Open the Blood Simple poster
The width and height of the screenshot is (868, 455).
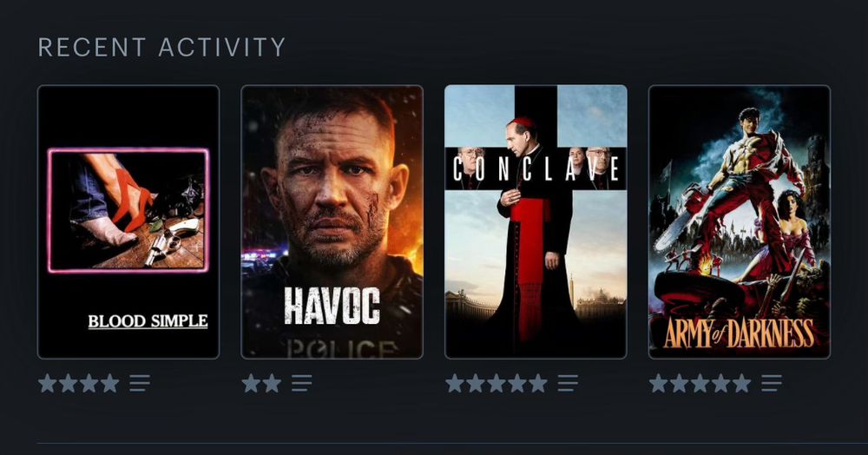tap(128, 222)
